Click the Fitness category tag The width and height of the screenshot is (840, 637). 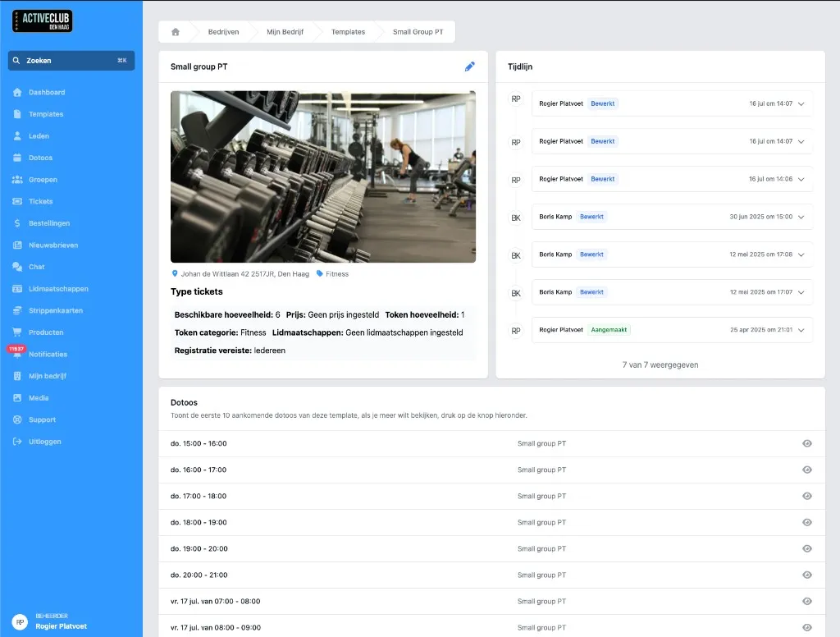pyautogui.click(x=332, y=273)
